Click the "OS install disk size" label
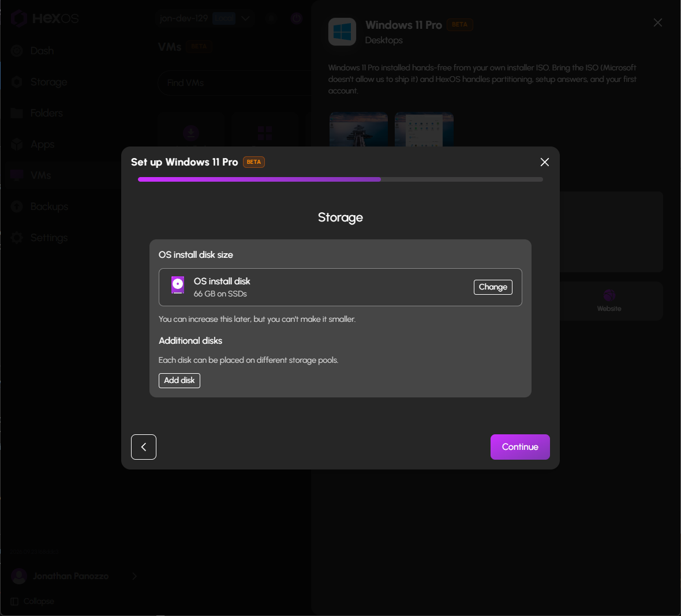The width and height of the screenshot is (681, 616). tap(196, 255)
